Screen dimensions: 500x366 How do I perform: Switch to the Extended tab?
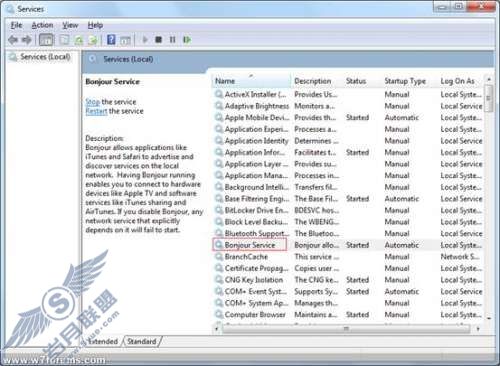(103, 341)
